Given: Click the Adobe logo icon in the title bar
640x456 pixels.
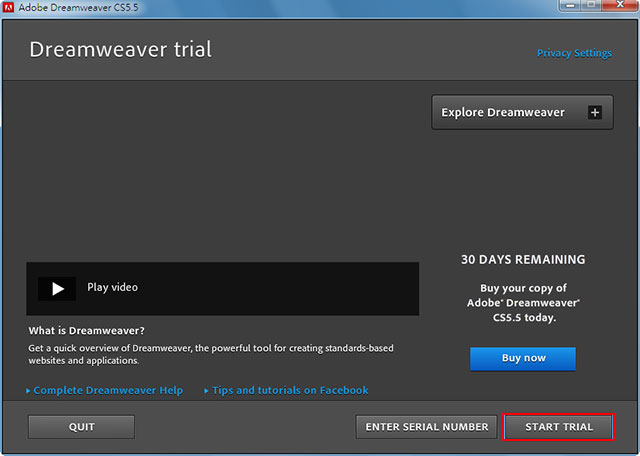Looking at the screenshot, I should point(8,7).
